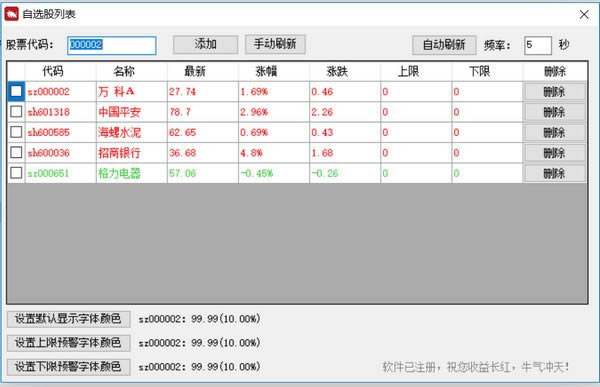Viewport: 600px width, 387px height.
Task: Click the 添加 button
Action: coord(205,44)
